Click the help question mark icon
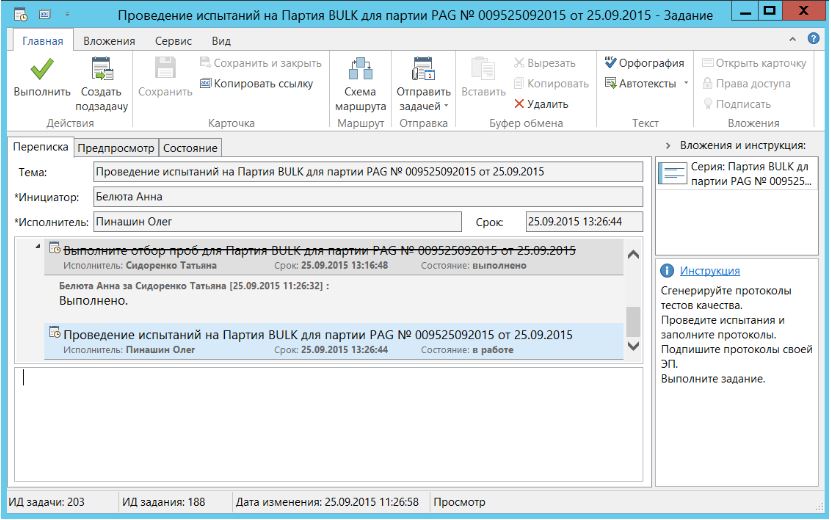Viewport: 831px width, 520px height. (x=816, y=40)
